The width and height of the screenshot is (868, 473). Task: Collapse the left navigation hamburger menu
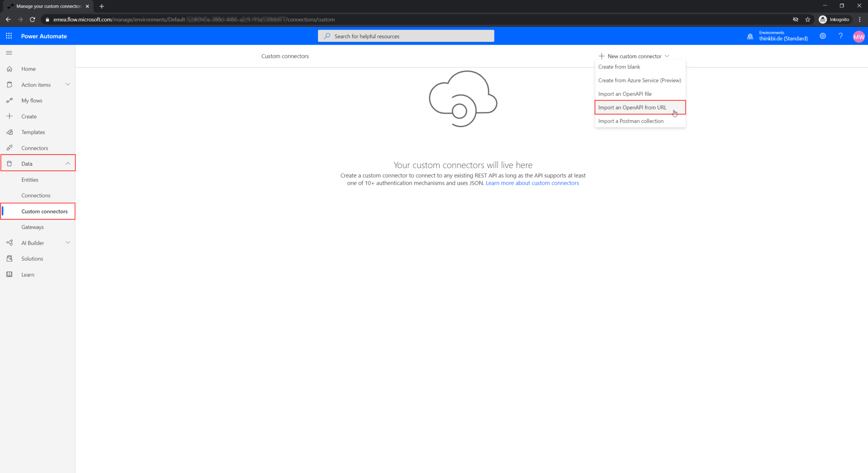9,53
